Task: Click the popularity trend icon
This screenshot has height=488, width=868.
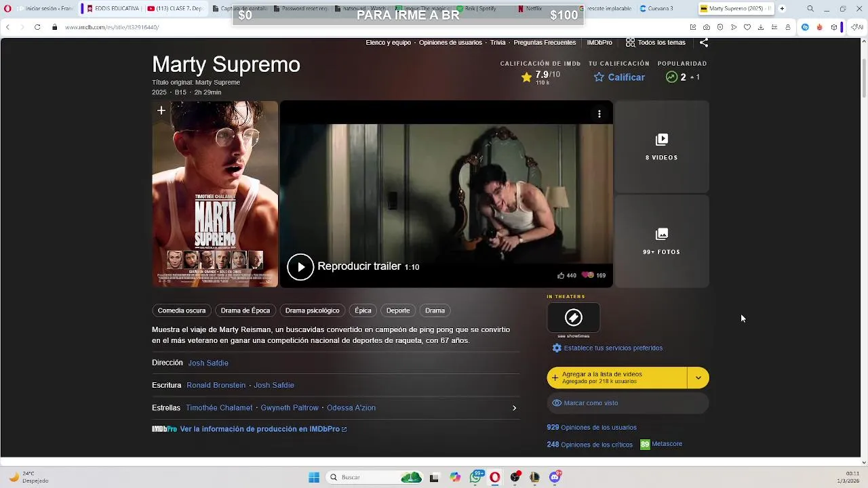Action: point(671,77)
